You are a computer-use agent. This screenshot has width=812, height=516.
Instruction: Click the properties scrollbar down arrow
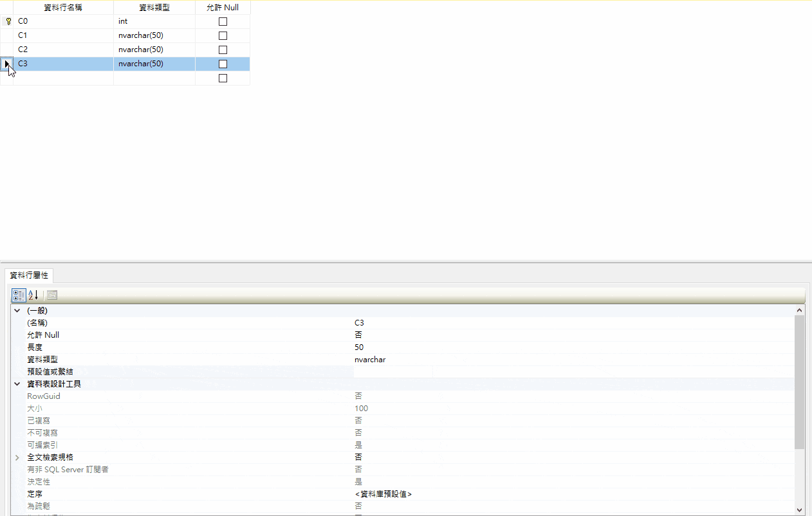pos(800,510)
